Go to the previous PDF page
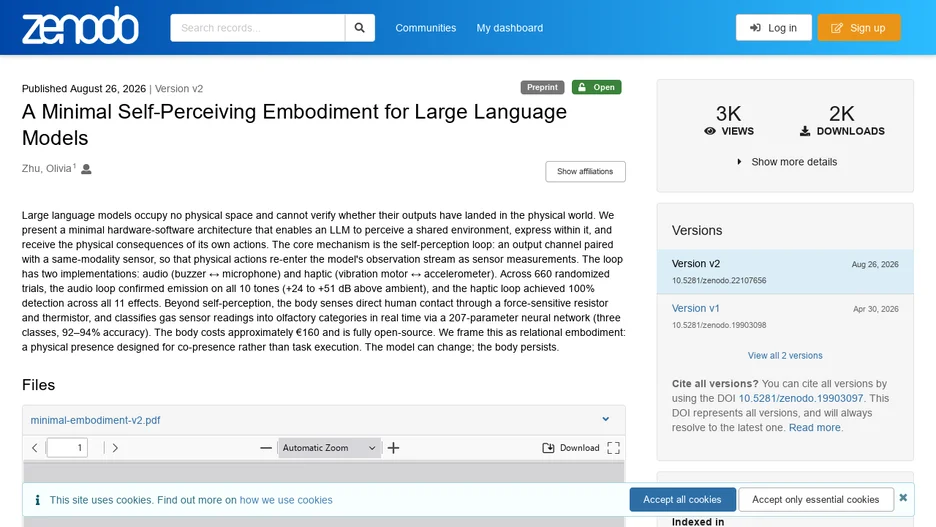The height and width of the screenshot is (527, 936). [35, 448]
